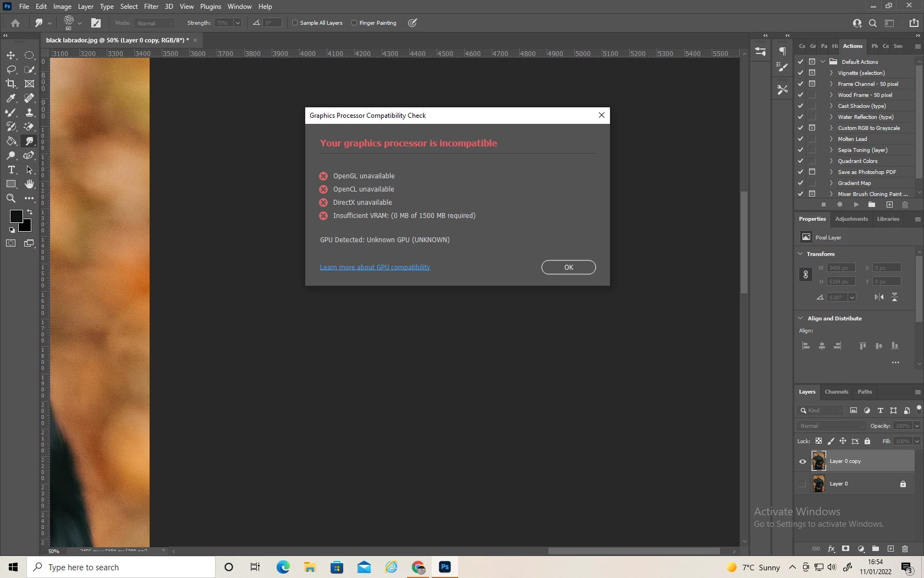The width and height of the screenshot is (924, 578).
Task: Select the Zoom tool
Action: coord(11,199)
